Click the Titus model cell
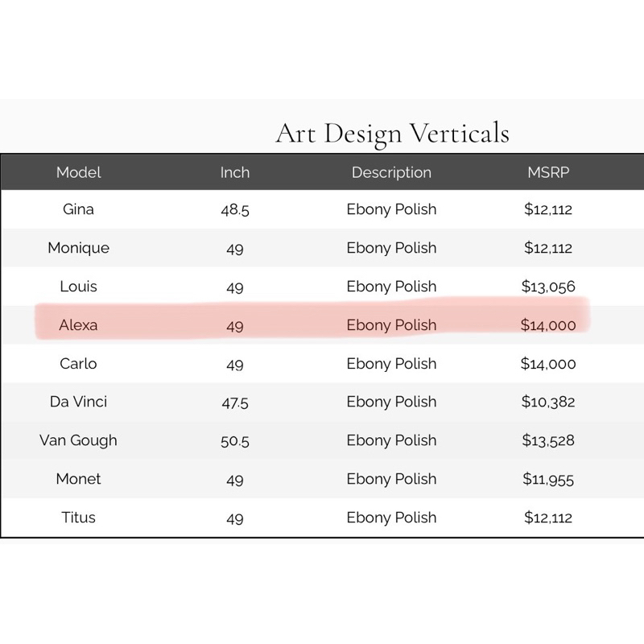The width and height of the screenshot is (644, 644). (79, 518)
